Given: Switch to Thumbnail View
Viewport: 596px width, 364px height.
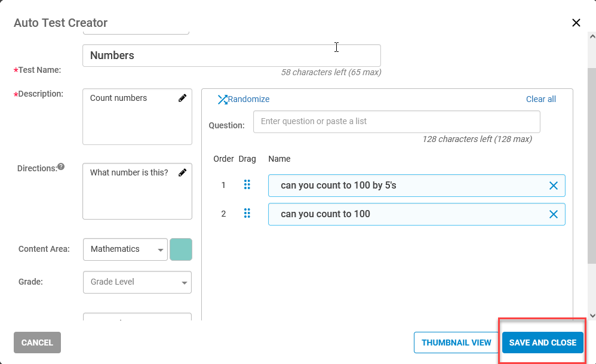Looking at the screenshot, I should point(456,343).
